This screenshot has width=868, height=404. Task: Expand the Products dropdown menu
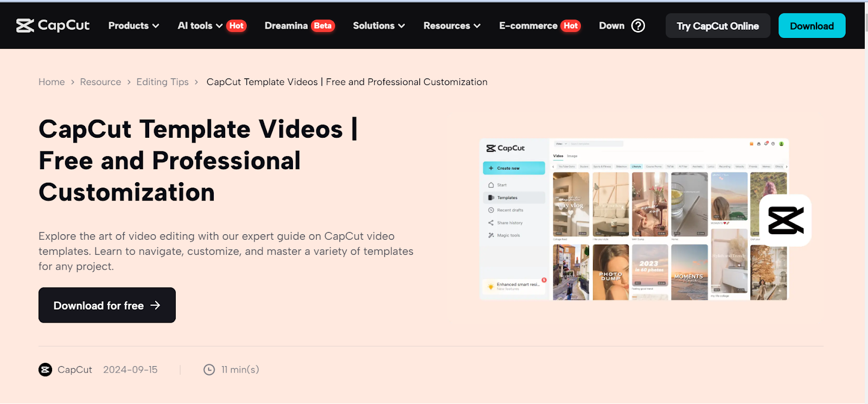pyautogui.click(x=133, y=25)
